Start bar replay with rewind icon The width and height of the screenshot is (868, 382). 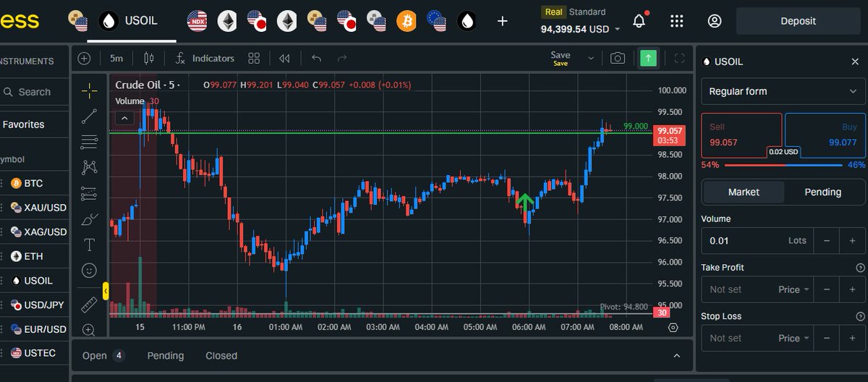285,58
